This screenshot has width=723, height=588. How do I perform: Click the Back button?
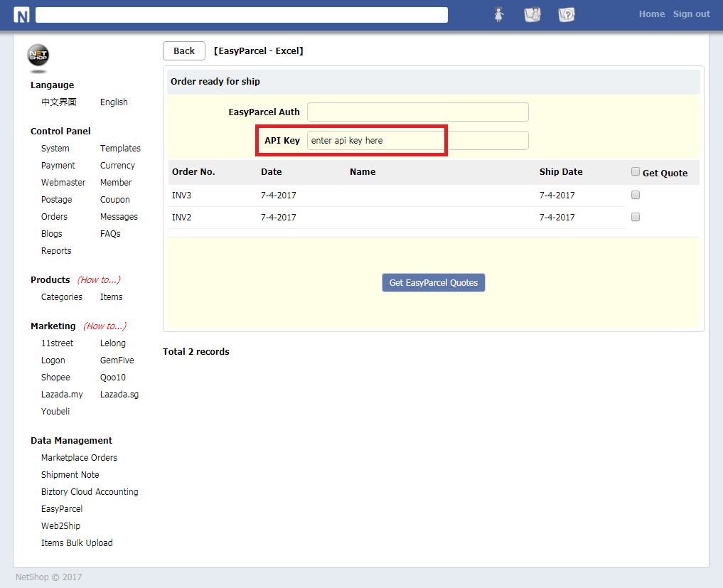(184, 50)
